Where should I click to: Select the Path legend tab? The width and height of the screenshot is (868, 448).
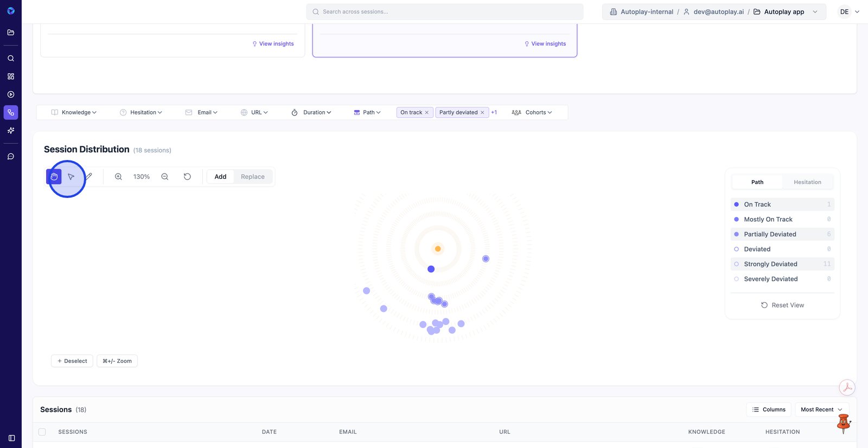point(757,182)
